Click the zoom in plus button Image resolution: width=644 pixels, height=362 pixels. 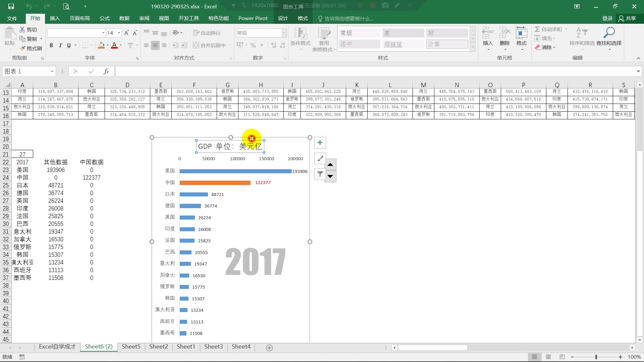[621, 357]
